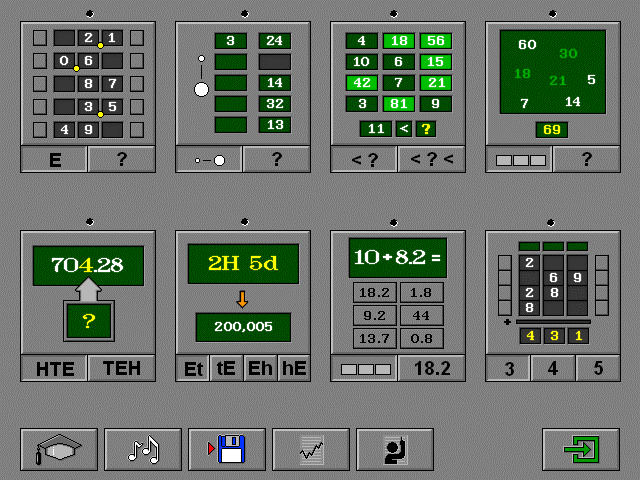This screenshot has height=480, width=640.
Task: Choose the '< ?' comparison option
Action: [x=364, y=159]
